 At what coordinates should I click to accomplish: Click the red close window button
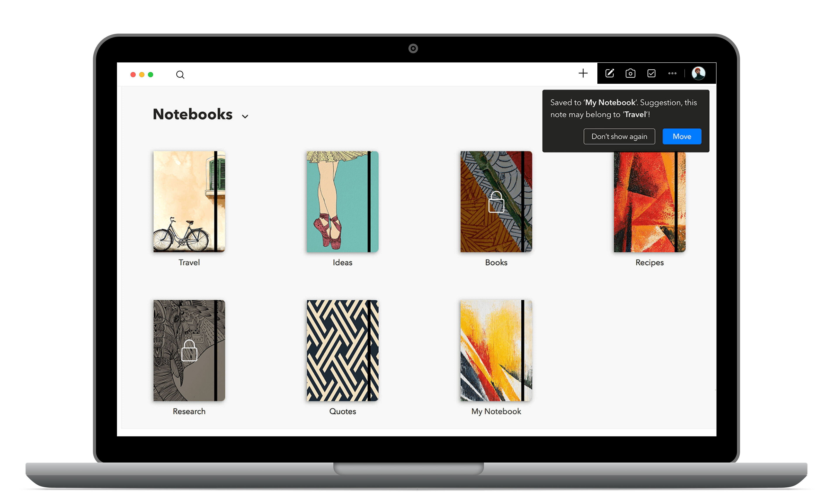133,75
